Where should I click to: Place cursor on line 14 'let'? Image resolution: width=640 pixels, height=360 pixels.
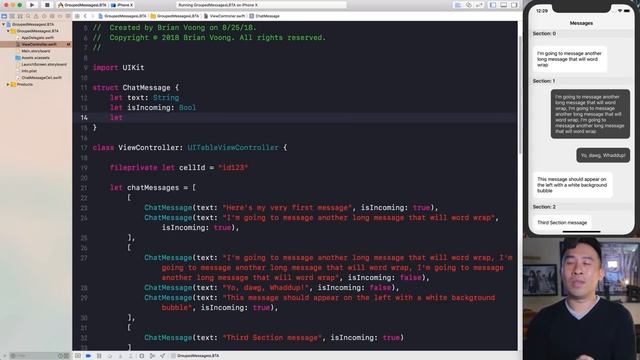point(116,118)
